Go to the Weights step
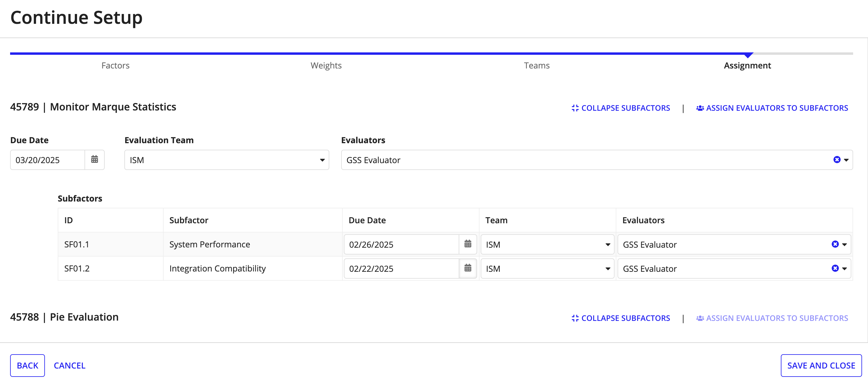Image resolution: width=868 pixels, height=384 pixels. click(x=326, y=65)
